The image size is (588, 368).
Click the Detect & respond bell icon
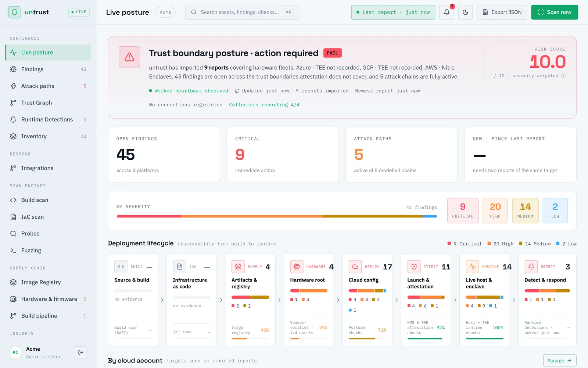(x=531, y=266)
